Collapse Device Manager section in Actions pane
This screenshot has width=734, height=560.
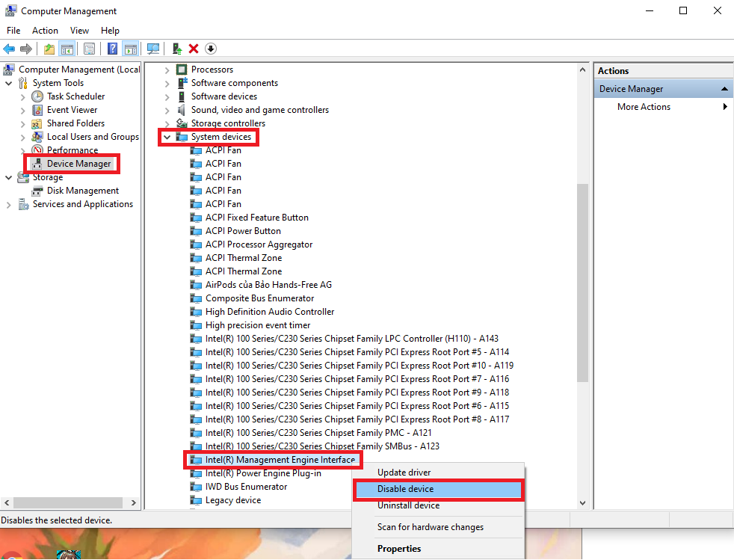tap(724, 89)
